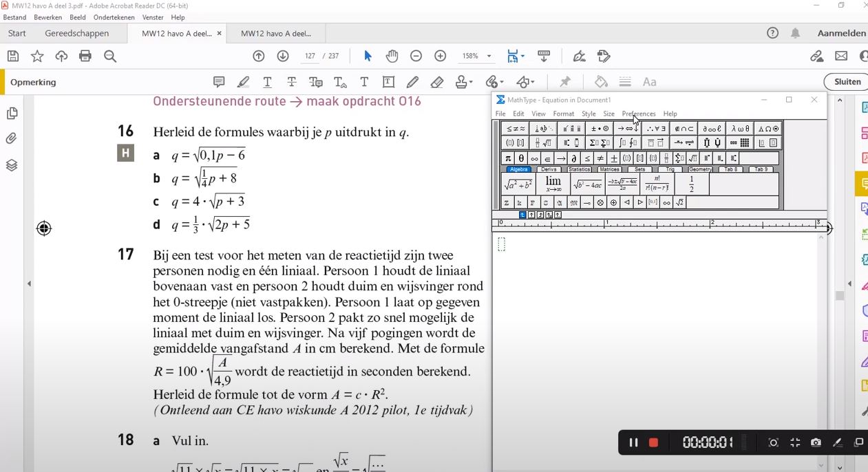Image resolution: width=868 pixels, height=472 pixels.
Task: Bookmark the file with the star icon
Action: [37, 56]
